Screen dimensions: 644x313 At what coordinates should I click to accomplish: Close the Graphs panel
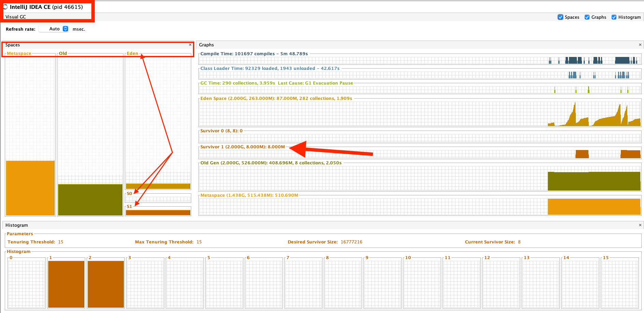640,45
